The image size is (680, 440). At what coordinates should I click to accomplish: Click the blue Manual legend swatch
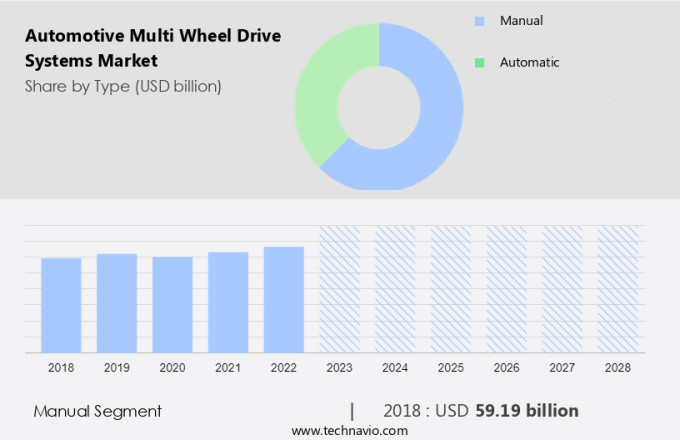click(x=480, y=20)
